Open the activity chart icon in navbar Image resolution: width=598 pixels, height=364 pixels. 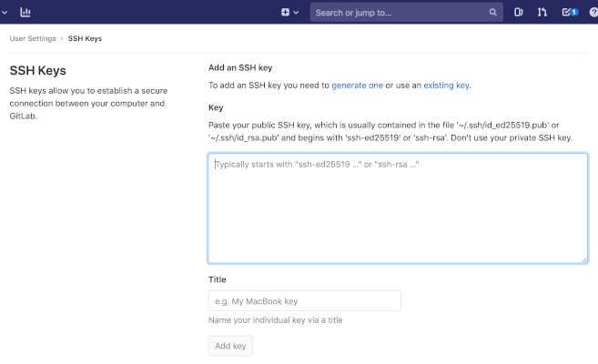(x=25, y=12)
